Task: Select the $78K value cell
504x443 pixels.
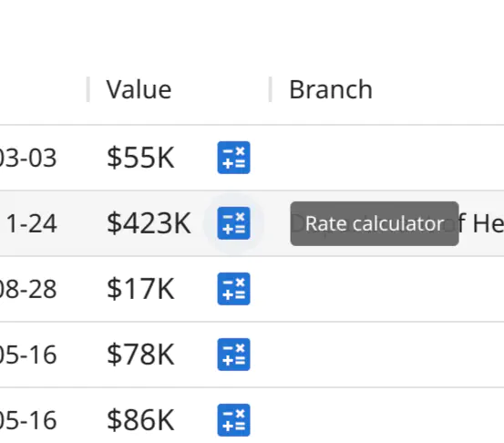Action: (x=140, y=355)
